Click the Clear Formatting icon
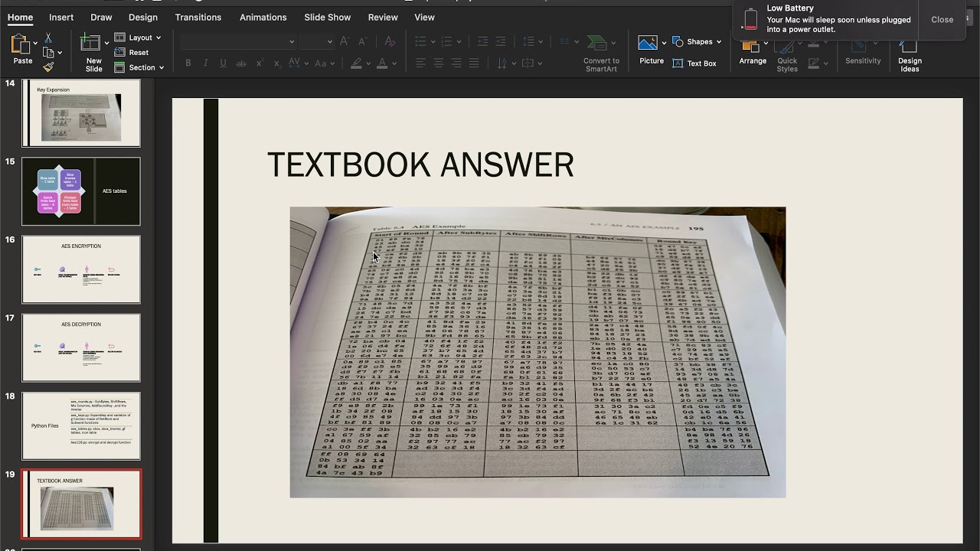The width and height of the screenshot is (980, 551). [x=390, y=41]
